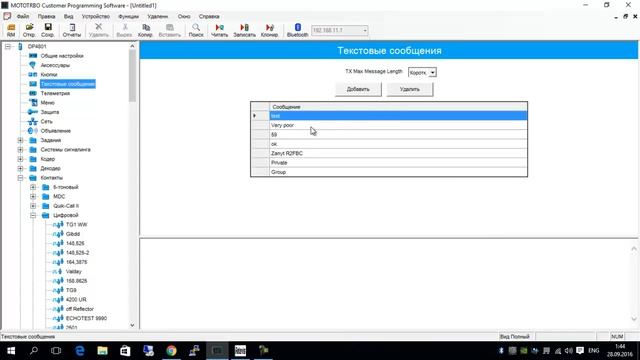Write to the radio with the Записать icon
The height and width of the screenshot is (360, 640).
coord(244,30)
